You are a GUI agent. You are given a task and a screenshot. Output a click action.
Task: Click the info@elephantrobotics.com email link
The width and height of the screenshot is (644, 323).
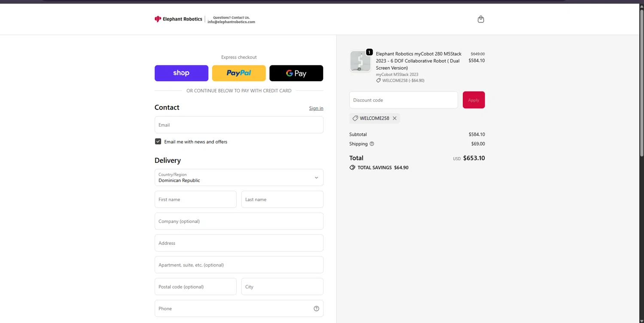point(231,22)
